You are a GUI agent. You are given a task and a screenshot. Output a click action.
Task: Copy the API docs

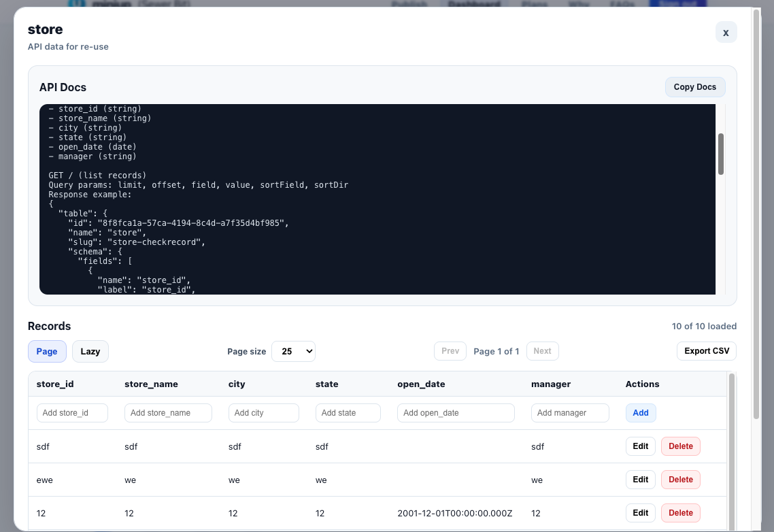coord(694,87)
